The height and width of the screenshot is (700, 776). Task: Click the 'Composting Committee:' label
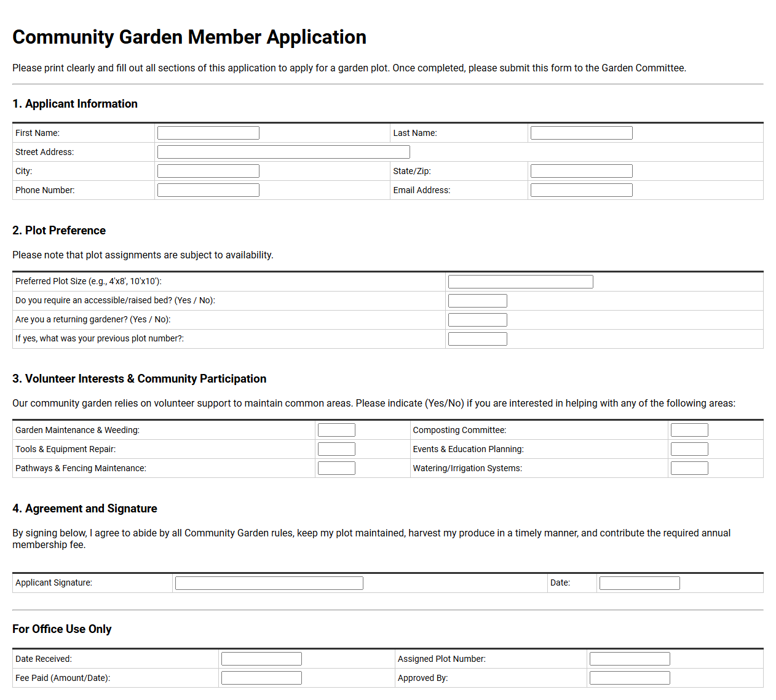[460, 430]
